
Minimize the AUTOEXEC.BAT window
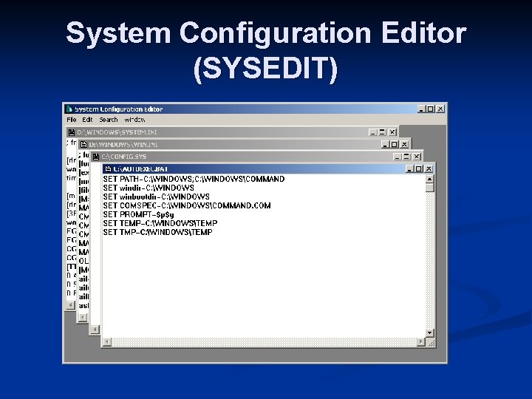coord(410,169)
